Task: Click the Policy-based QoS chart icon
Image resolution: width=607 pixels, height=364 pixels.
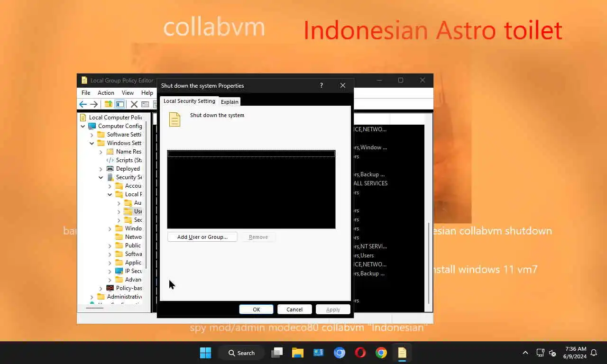Action: point(110,288)
